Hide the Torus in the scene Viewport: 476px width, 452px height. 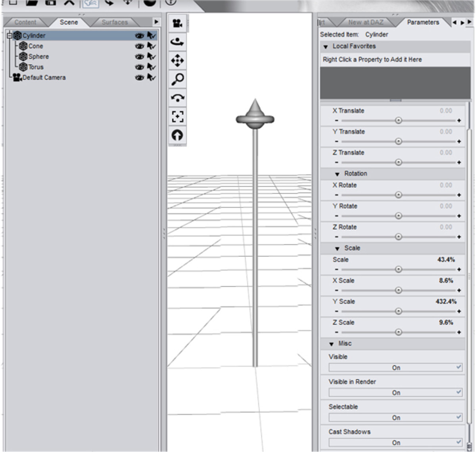[x=139, y=67]
